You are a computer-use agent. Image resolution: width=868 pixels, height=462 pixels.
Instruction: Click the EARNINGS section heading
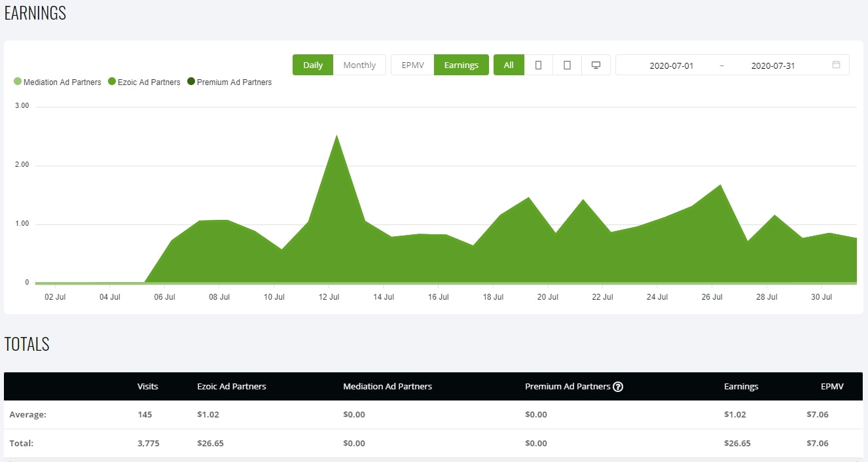tap(35, 13)
